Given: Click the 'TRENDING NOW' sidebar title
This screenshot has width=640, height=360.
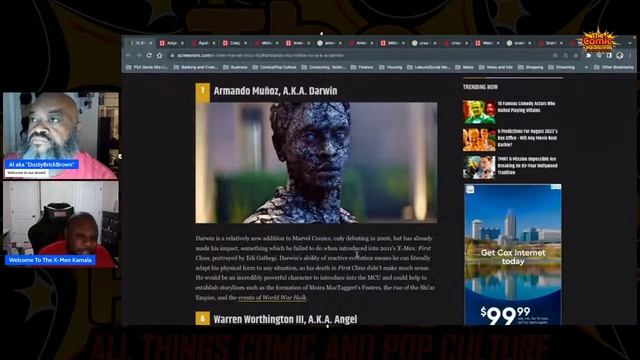Looking at the screenshot, I should click(x=480, y=87).
